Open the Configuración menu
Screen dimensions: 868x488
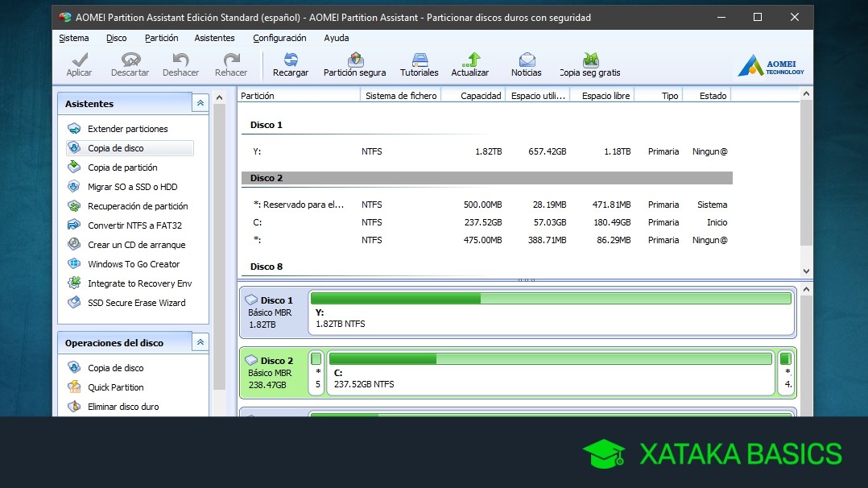pos(279,38)
